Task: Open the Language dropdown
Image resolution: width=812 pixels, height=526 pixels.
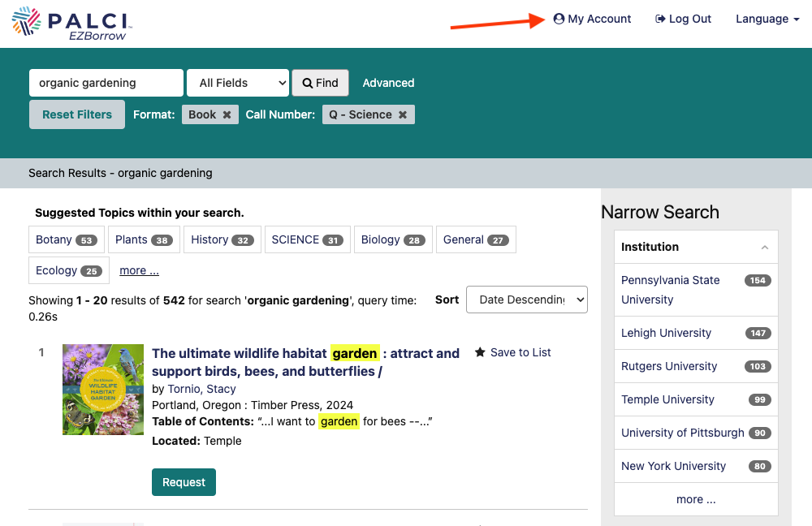Action: pos(767,19)
